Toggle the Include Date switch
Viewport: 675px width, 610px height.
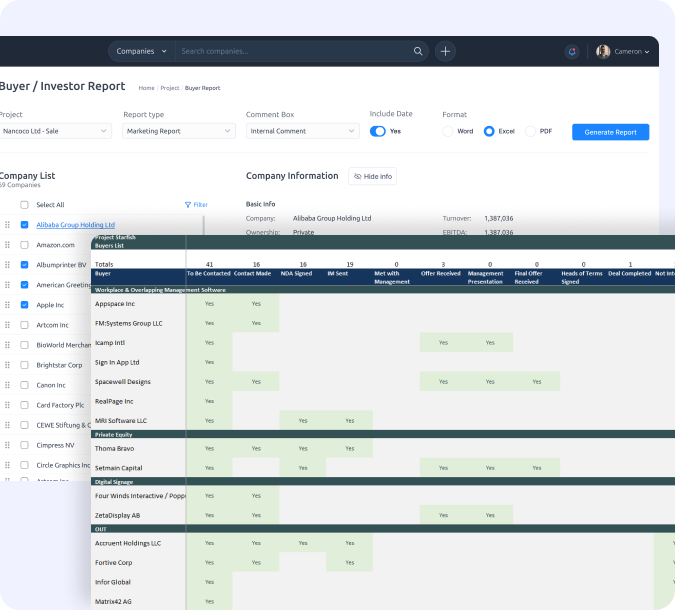tap(378, 131)
